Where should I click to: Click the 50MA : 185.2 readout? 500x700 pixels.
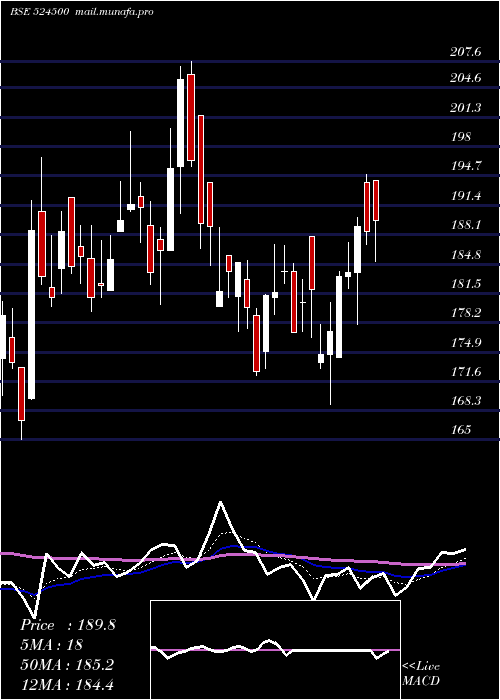[67, 665]
